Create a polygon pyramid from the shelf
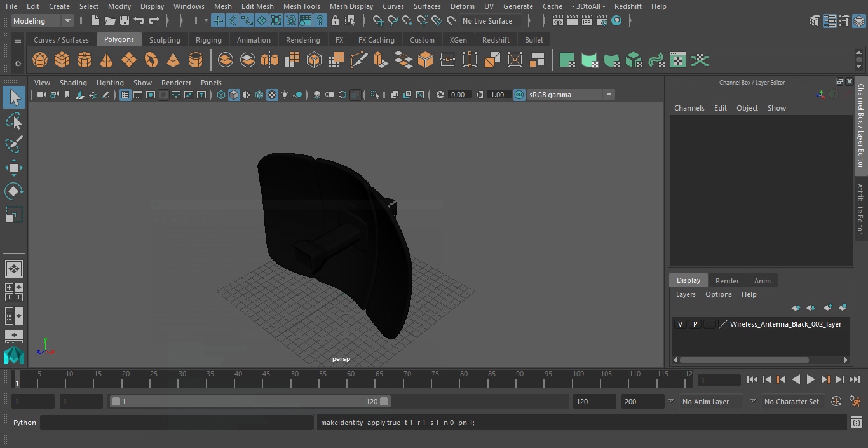 click(x=173, y=60)
